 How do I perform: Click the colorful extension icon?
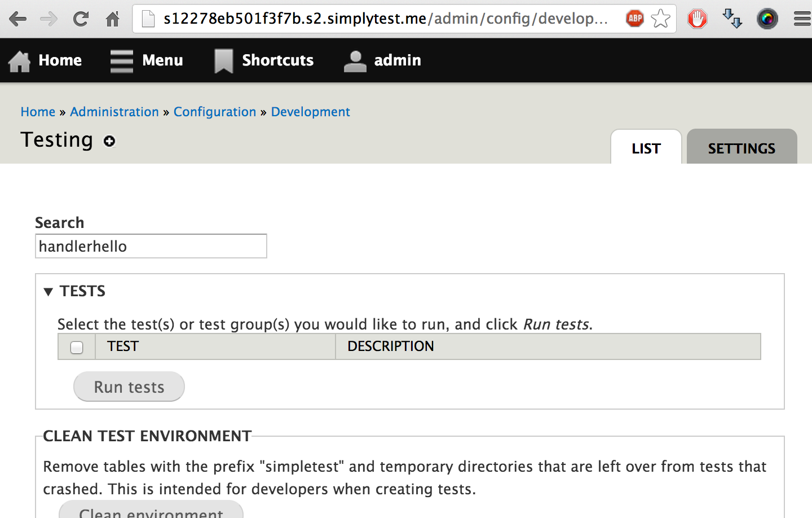point(767,19)
